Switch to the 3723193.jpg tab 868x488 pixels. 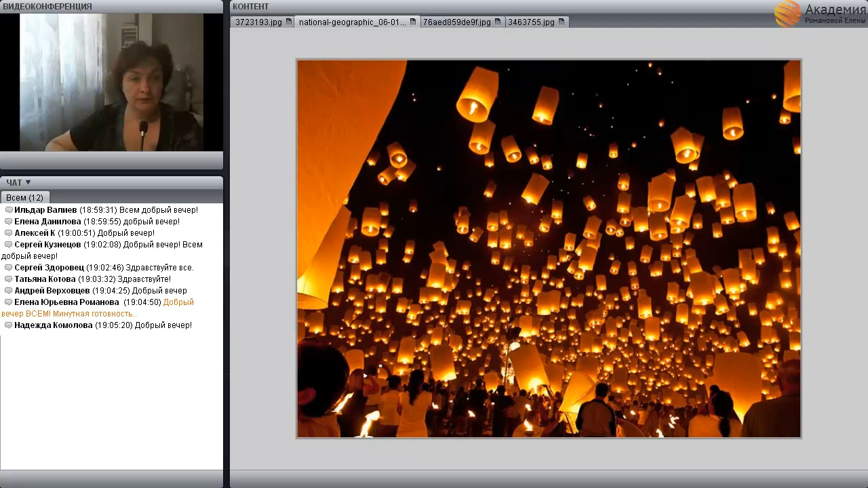coord(262,22)
